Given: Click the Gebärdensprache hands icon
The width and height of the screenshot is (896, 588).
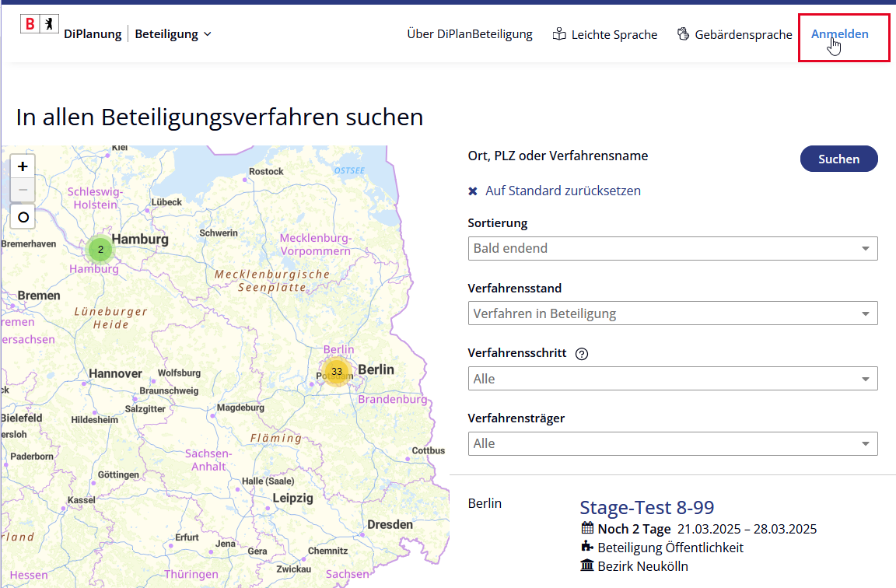Looking at the screenshot, I should (683, 33).
